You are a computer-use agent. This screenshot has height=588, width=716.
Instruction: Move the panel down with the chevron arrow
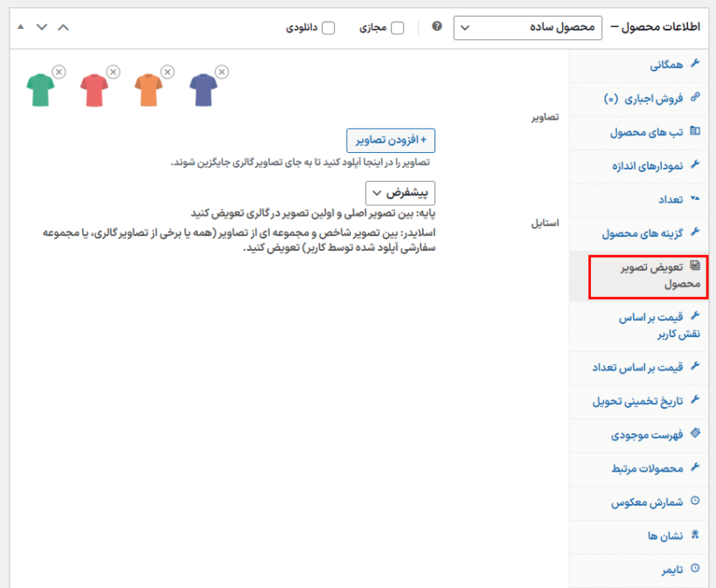[x=41, y=27]
